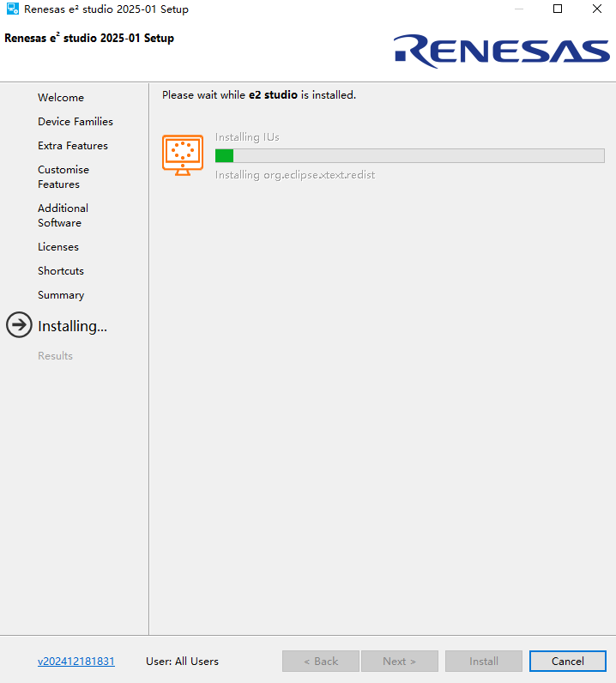Select the Summary step
The width and height of the screenshot is (616, 683).
tap(61, 295)
